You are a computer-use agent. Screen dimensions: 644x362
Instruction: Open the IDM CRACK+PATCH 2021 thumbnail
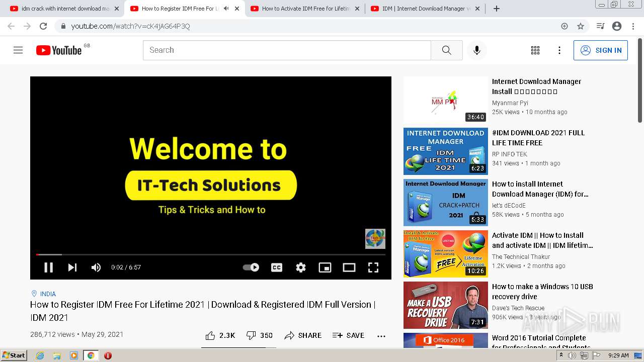[x=446, y=203]
